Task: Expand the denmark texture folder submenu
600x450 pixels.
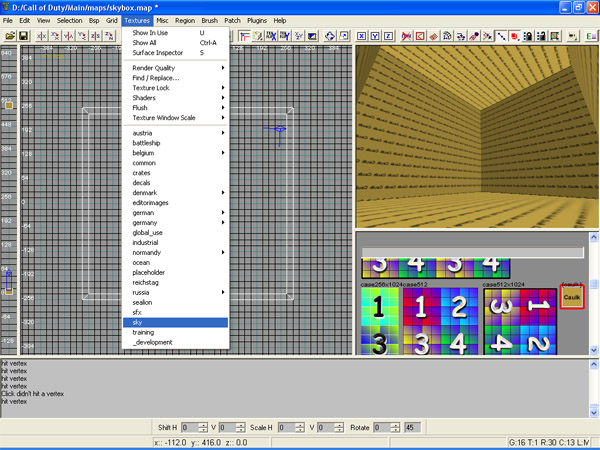Action: (176, 192)
